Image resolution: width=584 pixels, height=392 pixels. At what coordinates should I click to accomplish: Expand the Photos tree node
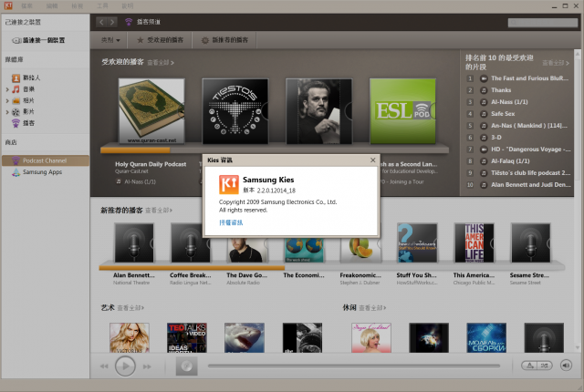pos(7,100)
